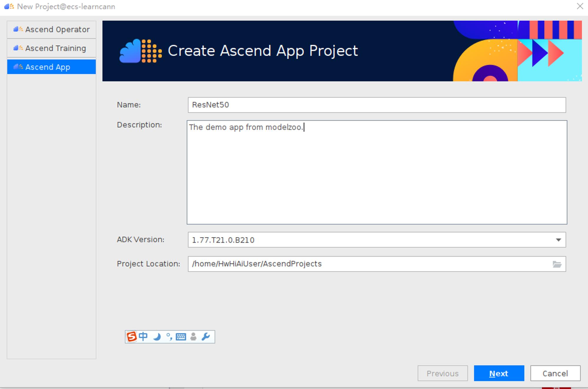This screenshot has height=389, width=588.
Task: Browse for project location folder icon
Action: [557, 264]
